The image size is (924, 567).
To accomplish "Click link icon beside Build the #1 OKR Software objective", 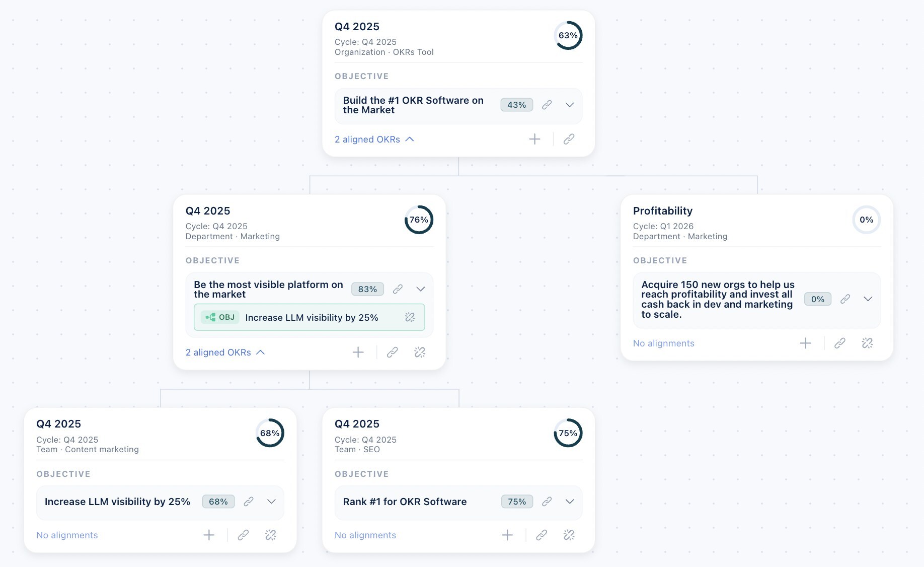I will tap(547, 105).
